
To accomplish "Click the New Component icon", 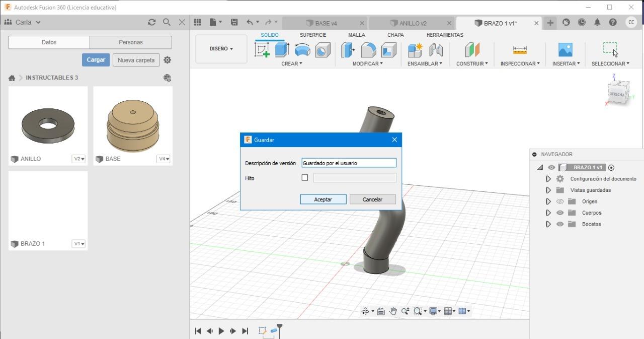I will coord(415,50).
